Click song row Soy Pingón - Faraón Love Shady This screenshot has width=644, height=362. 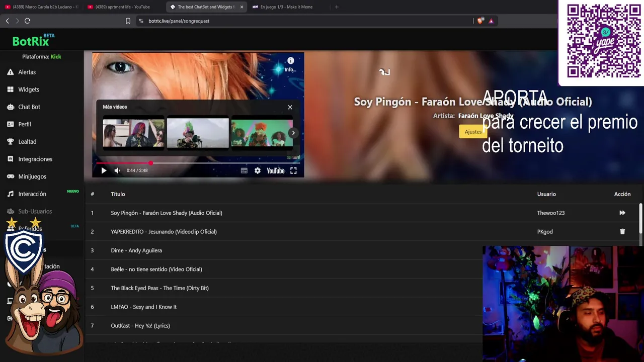click(x=362, y=213)
